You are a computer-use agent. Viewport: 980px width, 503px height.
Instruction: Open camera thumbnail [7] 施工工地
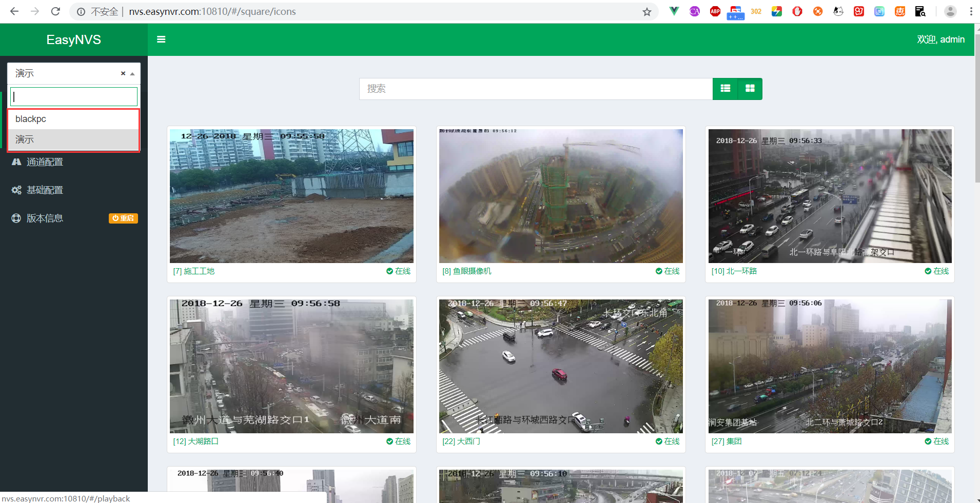(291, 196)
